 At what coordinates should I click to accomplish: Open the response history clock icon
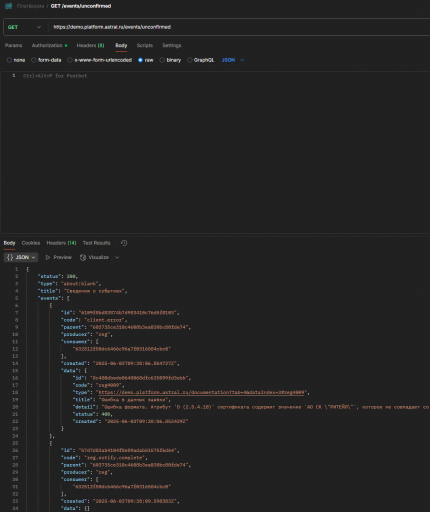[124, 243]
